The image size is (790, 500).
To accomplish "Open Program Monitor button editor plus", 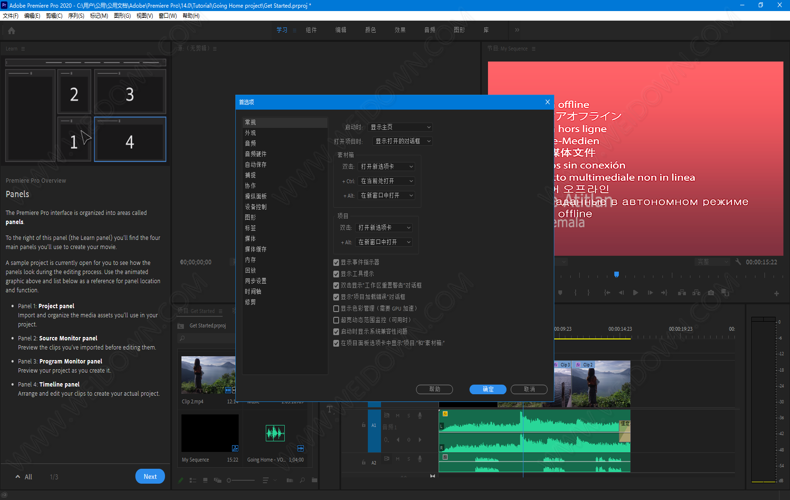I will [776, 293].
